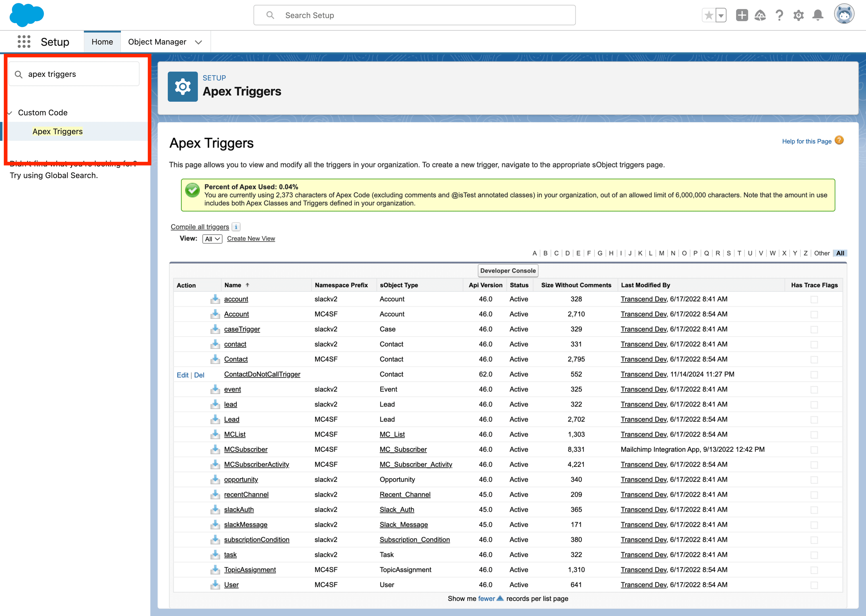This screenshot has height=616, width=866.
Task: Filter the list by letter A
Action: click(x=535, y=253)
